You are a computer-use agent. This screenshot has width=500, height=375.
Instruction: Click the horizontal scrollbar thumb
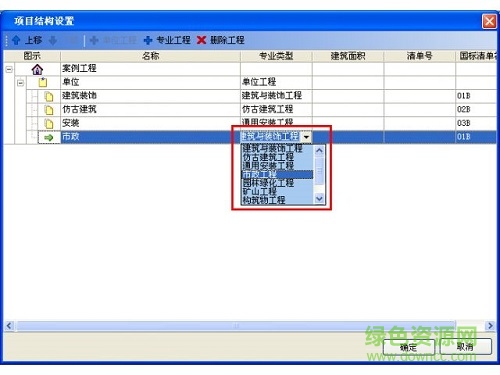236,325
